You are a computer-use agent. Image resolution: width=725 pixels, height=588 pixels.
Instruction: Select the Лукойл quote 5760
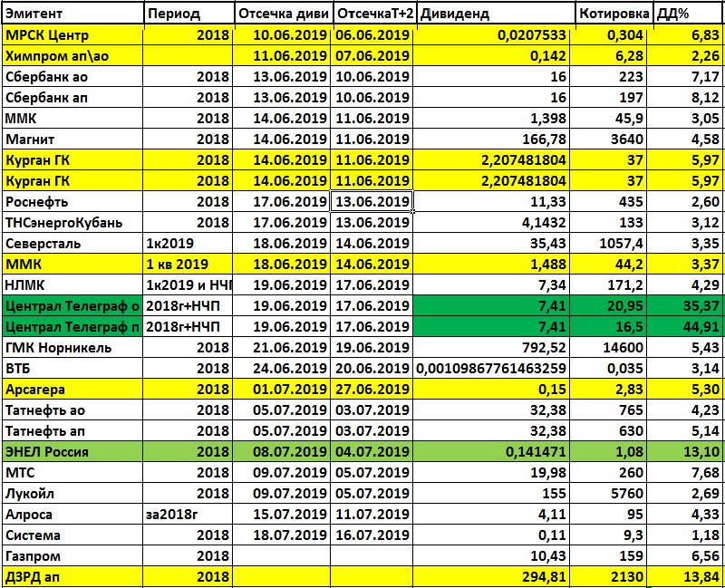[x=608, y=493]
